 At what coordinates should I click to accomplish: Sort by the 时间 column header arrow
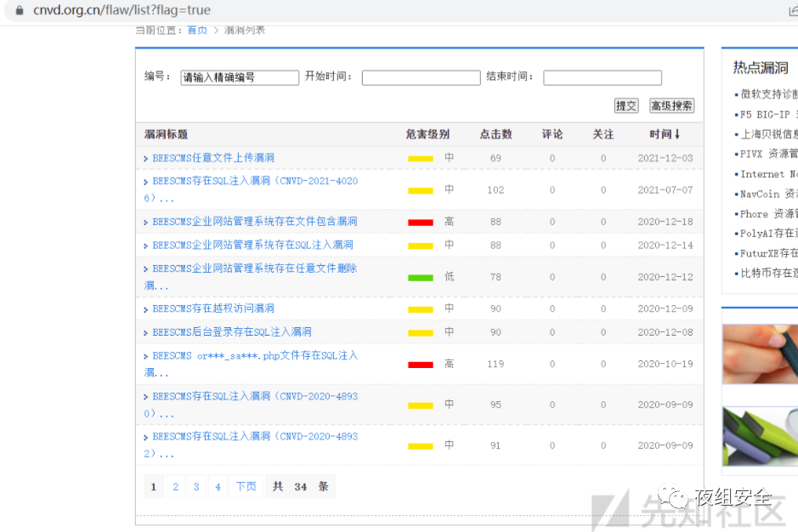[676, 134]
